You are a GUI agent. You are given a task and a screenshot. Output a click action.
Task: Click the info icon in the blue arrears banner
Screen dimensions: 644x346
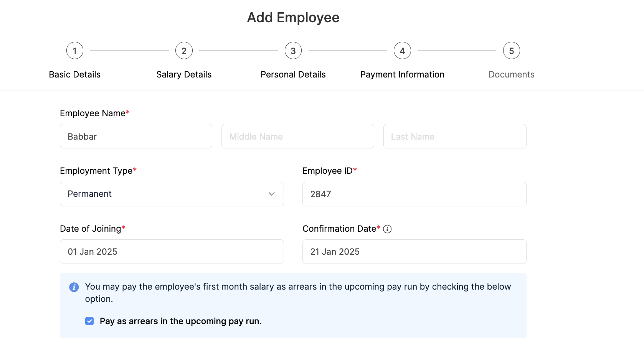click(74, 287)
